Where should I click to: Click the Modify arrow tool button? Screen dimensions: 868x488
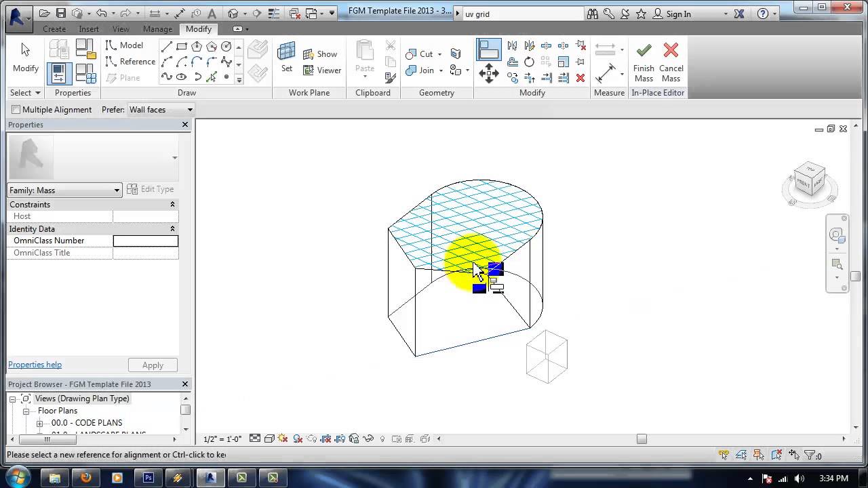pyautogui.click(x=26, y=58)
